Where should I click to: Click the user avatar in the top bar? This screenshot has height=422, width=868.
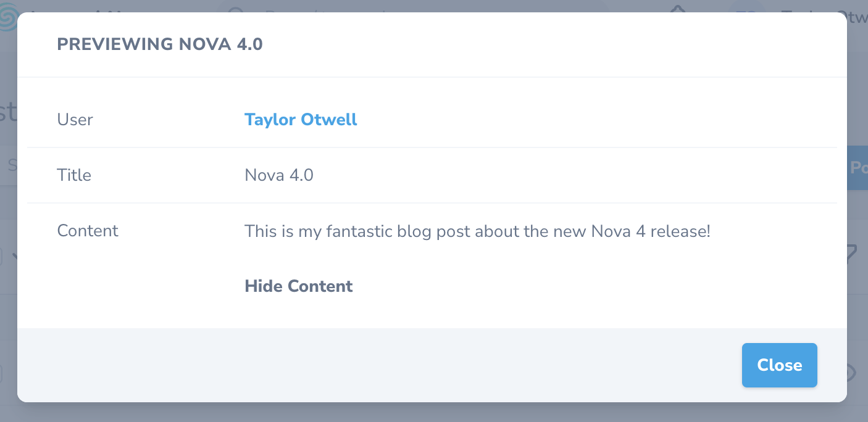pyautogui.click(x=746, y=9)
